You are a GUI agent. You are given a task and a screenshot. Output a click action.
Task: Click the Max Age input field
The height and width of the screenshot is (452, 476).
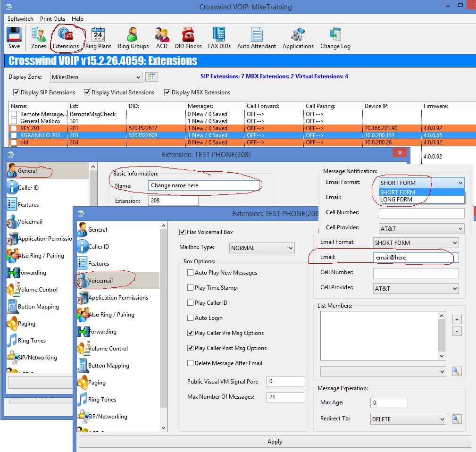[389, 403]
